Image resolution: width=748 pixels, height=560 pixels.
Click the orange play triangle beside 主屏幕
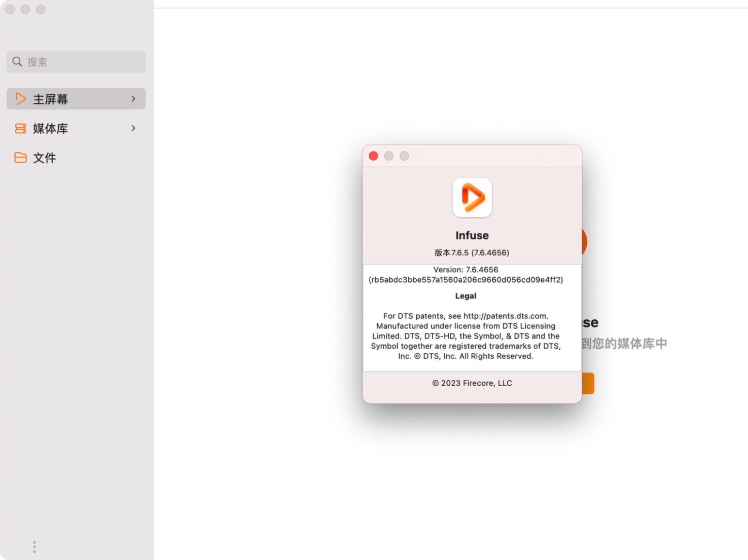pos(20,99)
